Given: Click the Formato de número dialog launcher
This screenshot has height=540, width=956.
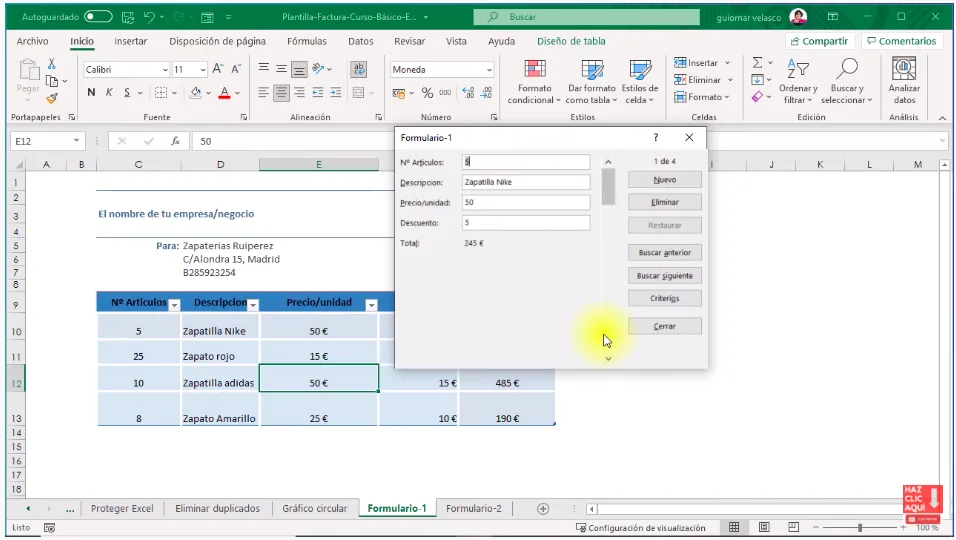Looking at the screenshot, I should pos(494,117).
